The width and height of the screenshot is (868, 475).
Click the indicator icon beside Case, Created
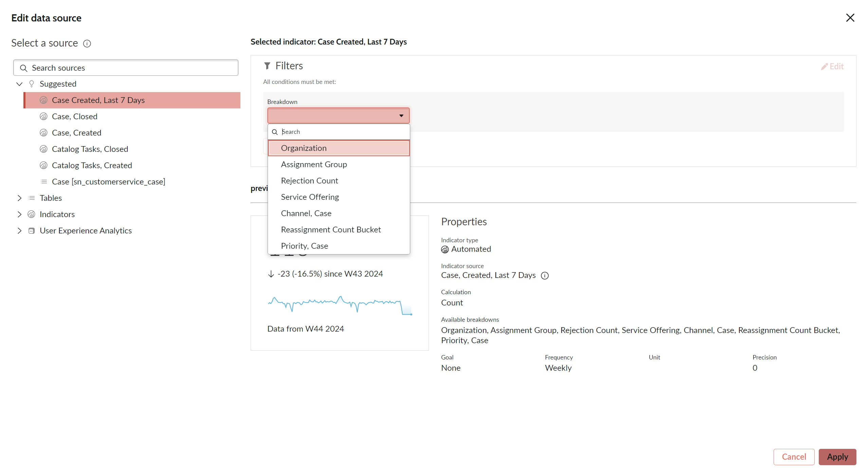tap(43, 133)
